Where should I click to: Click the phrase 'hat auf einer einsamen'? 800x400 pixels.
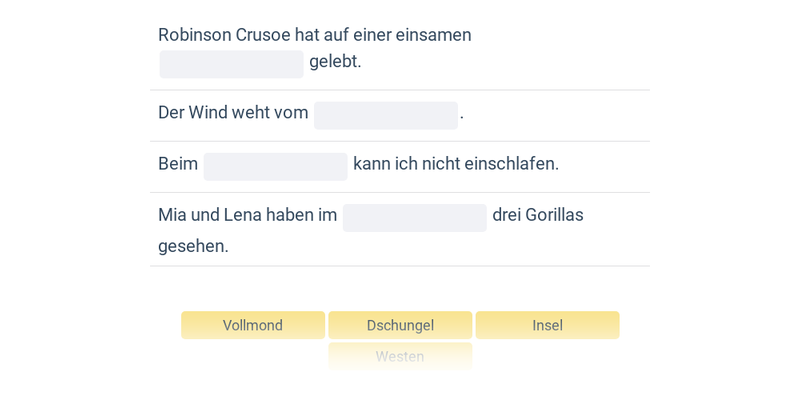[x=383, y=35]
